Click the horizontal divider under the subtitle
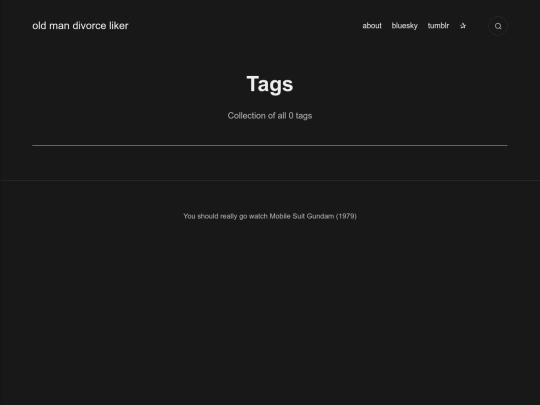Image resolution: width=540 pixels, height=405 pixels. pos(270,146)
